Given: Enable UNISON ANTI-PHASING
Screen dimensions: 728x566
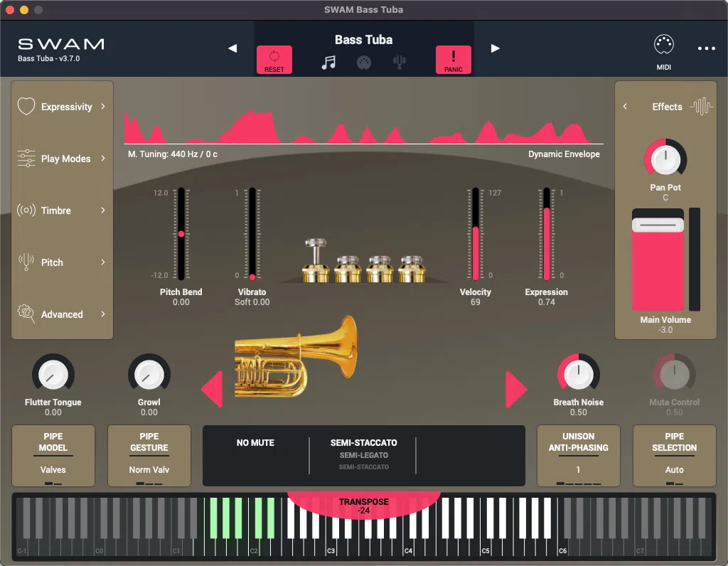Looking at the screenshot, I should pyautogui.click(x=578, y=456).
